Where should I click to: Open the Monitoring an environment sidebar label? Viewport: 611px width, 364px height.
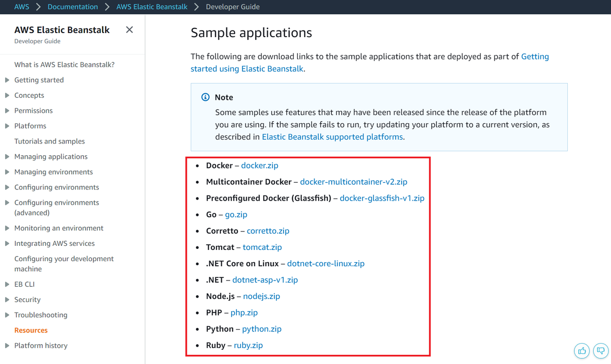(59, 228)
